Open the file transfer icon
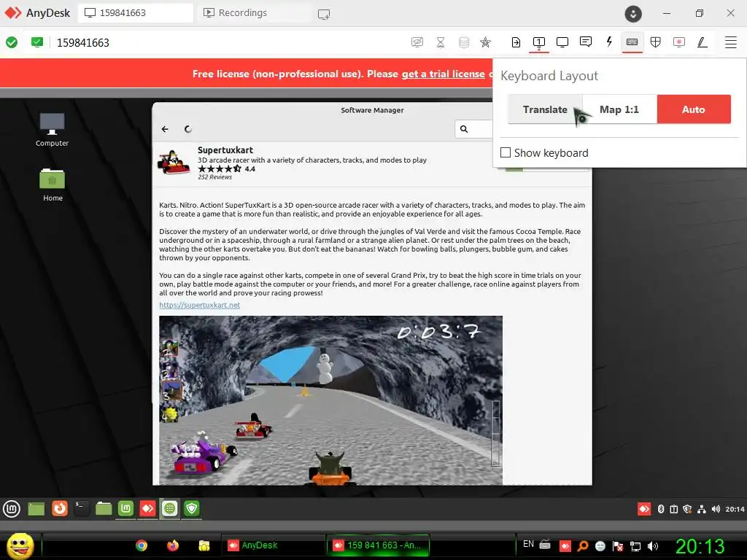This screenshot has width=747, height=560. tap(516, 42)
